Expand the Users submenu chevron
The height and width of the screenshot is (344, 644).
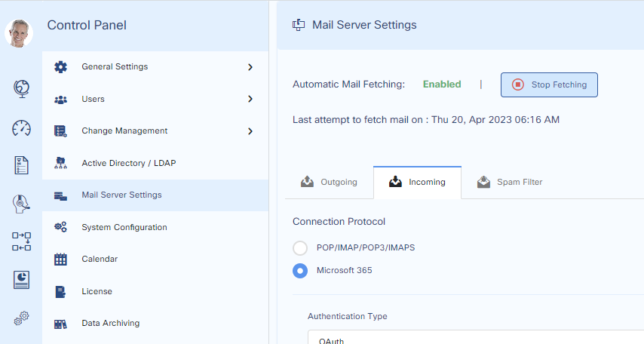click(250, 99)
